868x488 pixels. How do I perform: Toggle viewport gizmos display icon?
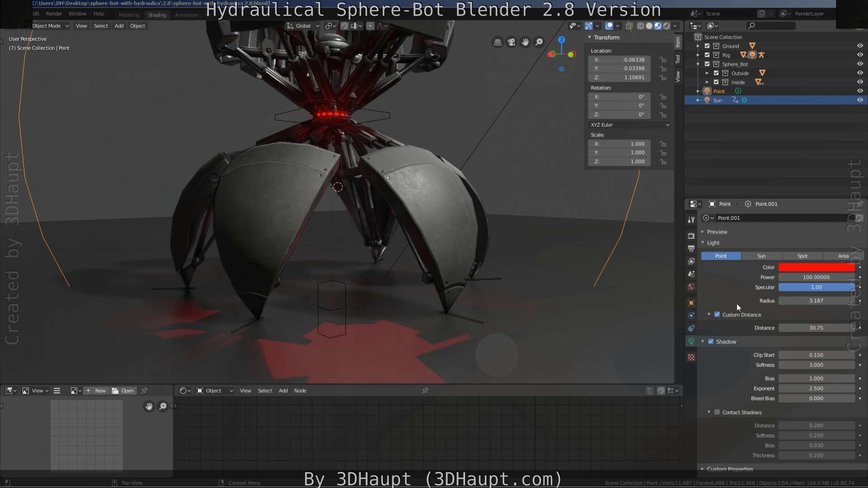click(589, 26)
